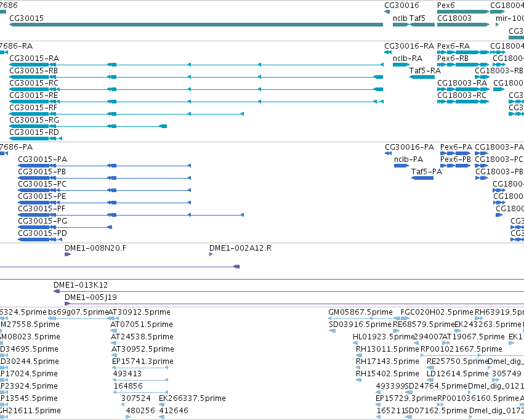This screenshot has width=524, height=420.
Task: Click protein label CG30015-PE
Action: pyautogui.click(x=42, y=196)
